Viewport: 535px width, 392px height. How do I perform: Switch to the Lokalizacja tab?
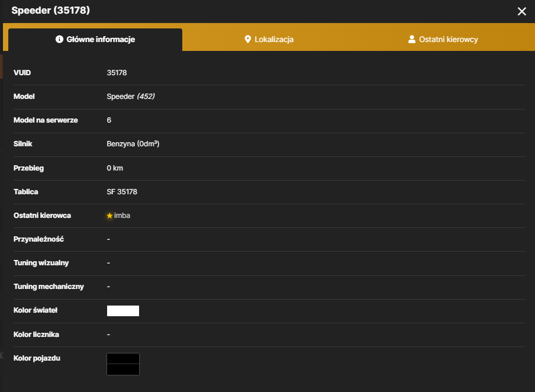[269, 40]
